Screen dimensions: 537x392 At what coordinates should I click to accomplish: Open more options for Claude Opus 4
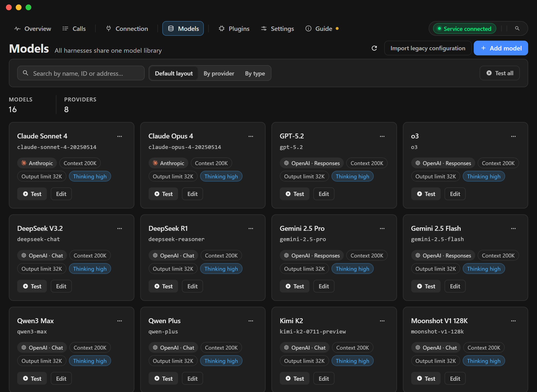[x=251, y=136]
